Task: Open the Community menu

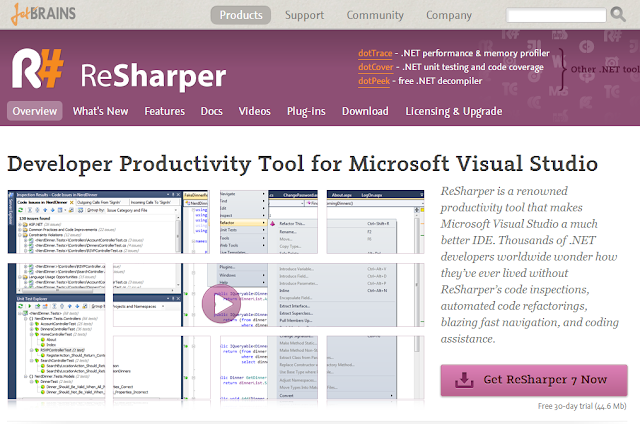Action: pyautogui.click(x=375, y=15)
